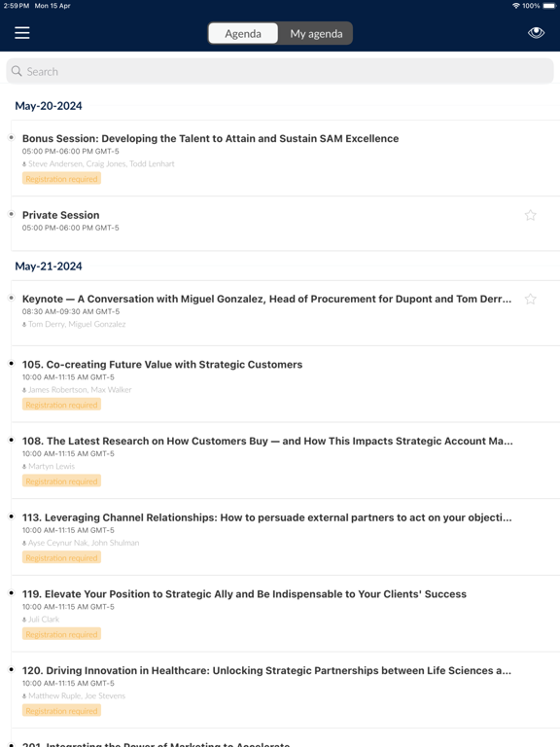Viewport: 560px width, 747px height.
Task: Click the bullet marker beside session 119
Action: point(12,593)
